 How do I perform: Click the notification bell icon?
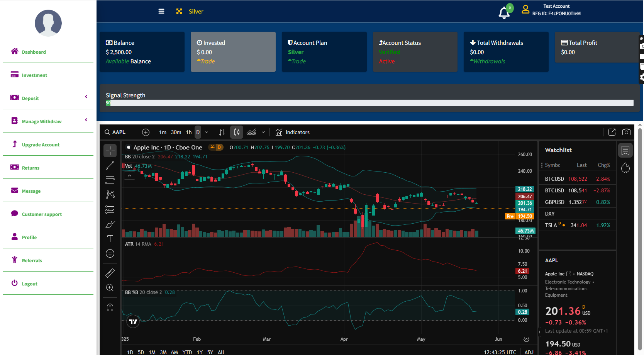(504, 13)
